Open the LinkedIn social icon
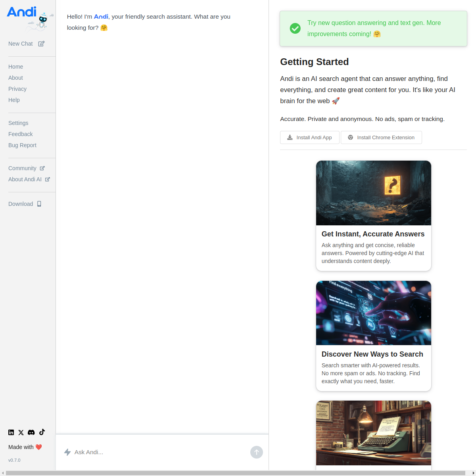The height and width of the screenshot is (476, 476). tap(11, 432)
